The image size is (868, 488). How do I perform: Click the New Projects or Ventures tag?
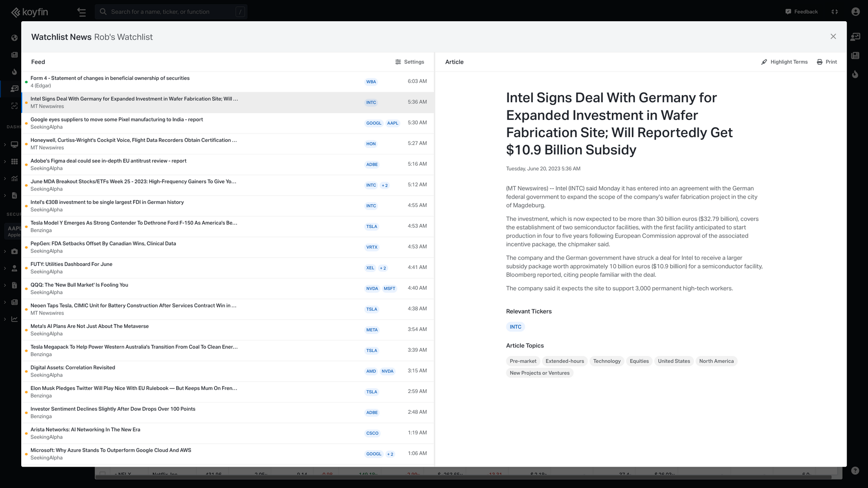click(x=539, y=373)
